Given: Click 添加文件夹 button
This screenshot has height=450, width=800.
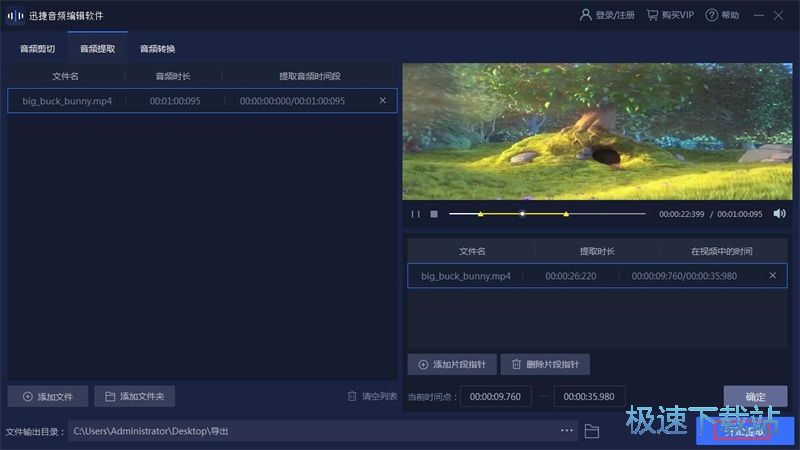Looking at the screenshot, I should click(135, 396).
